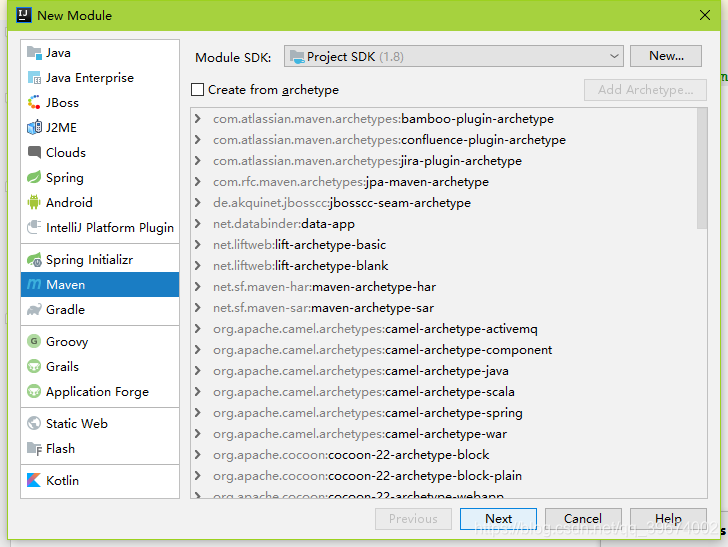728x547 pixels.
Task: Select Static Web label in list
Action: click(x=77, y=423)
